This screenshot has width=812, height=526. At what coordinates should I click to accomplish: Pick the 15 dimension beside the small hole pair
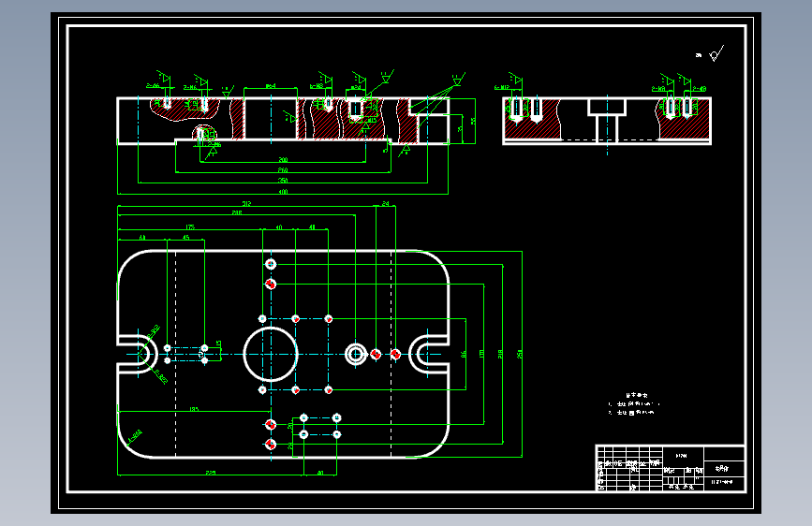click(x=218, y=343)
